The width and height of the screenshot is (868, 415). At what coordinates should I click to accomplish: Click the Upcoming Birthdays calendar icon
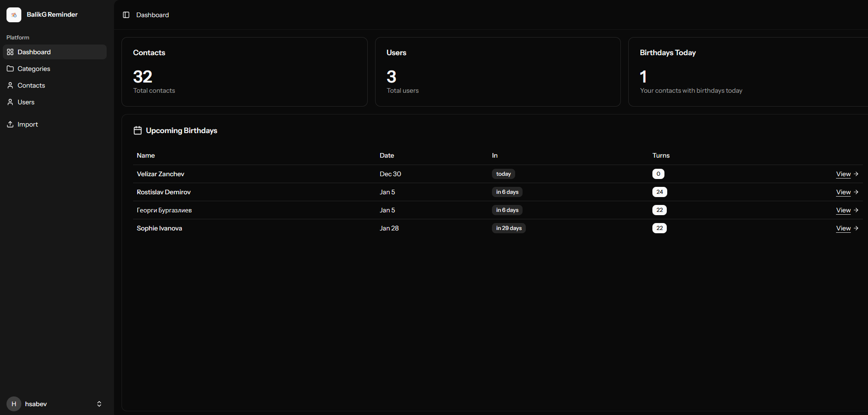(x=138, y=130)
